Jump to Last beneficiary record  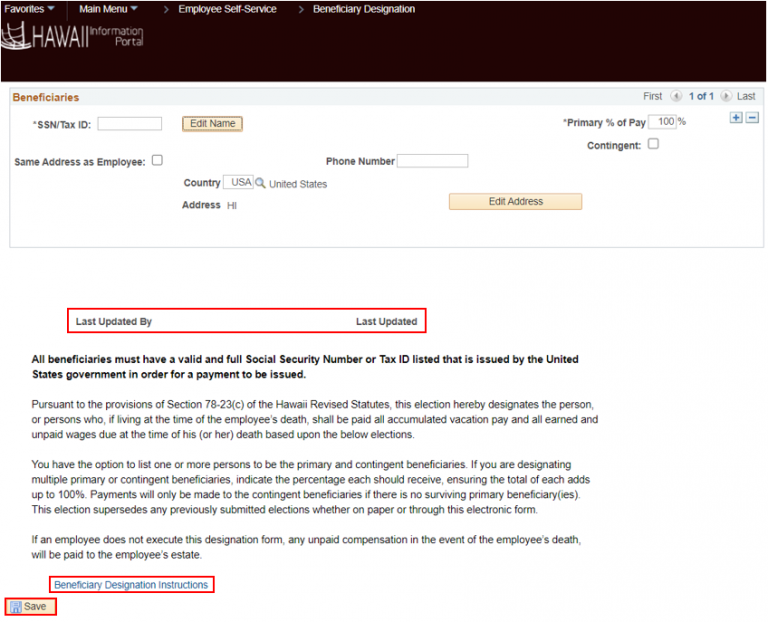(746, 97)
